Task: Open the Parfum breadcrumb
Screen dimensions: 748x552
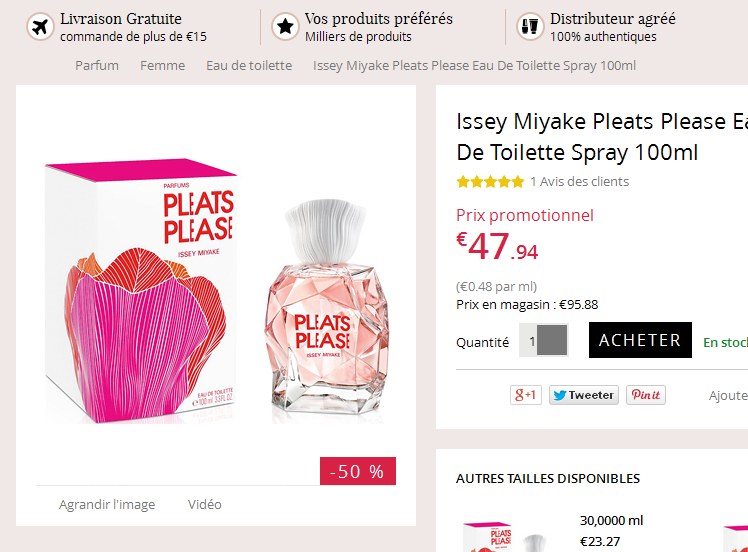Action: tap(97, 66)
